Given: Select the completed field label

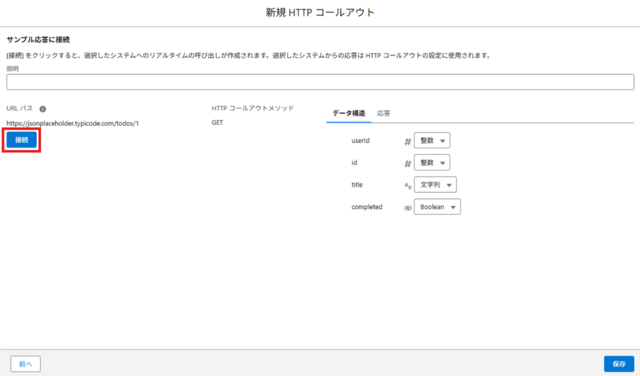Looking at the screenshot, I should pyautogui.click(x=367, y=207).
